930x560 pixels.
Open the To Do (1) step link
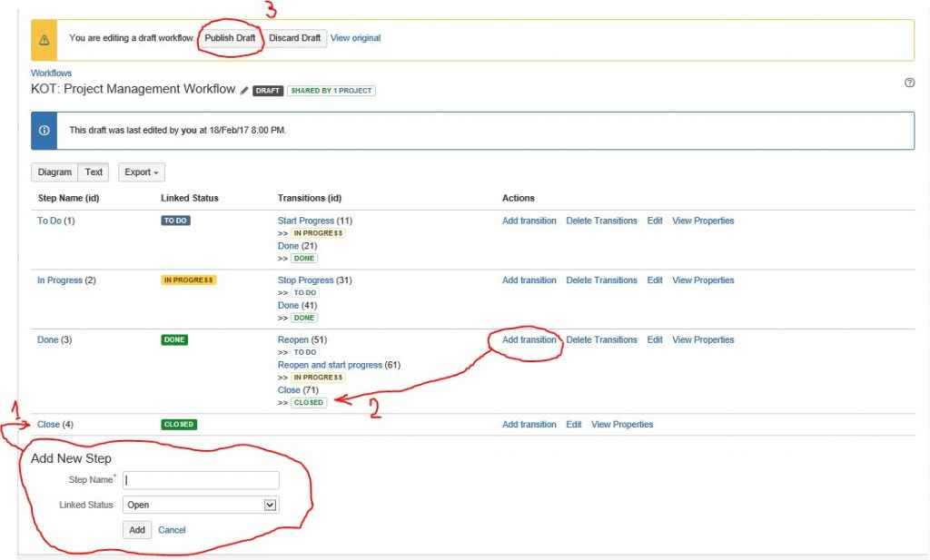pyautogui.click(x=55, y=221)
